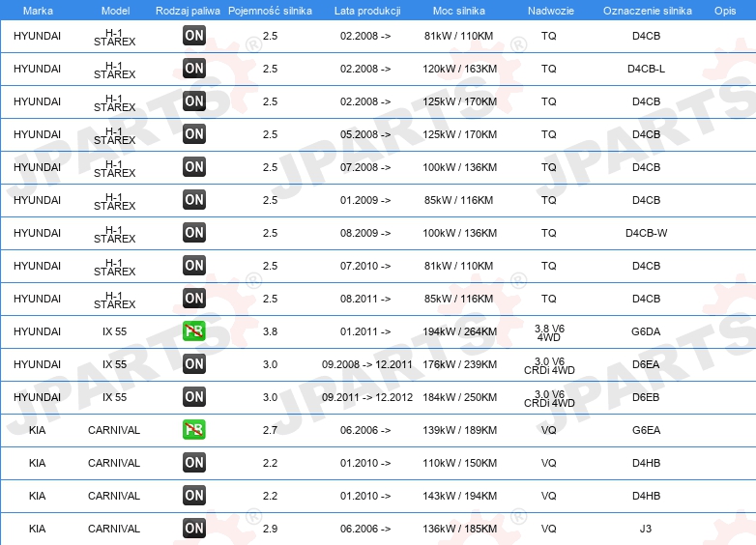The image size is (756, 545).
Task: Click the green PB icon in the G6EA Carnival row
Action: click(194, 429)
